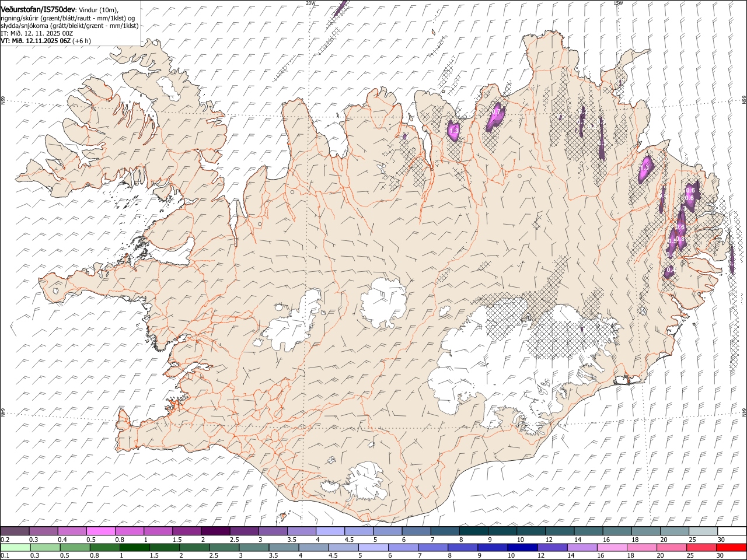The width and height of the screenshot is (747, 560).
Task: Select the '30' label under the top legend row
Action: coord(721,540)
